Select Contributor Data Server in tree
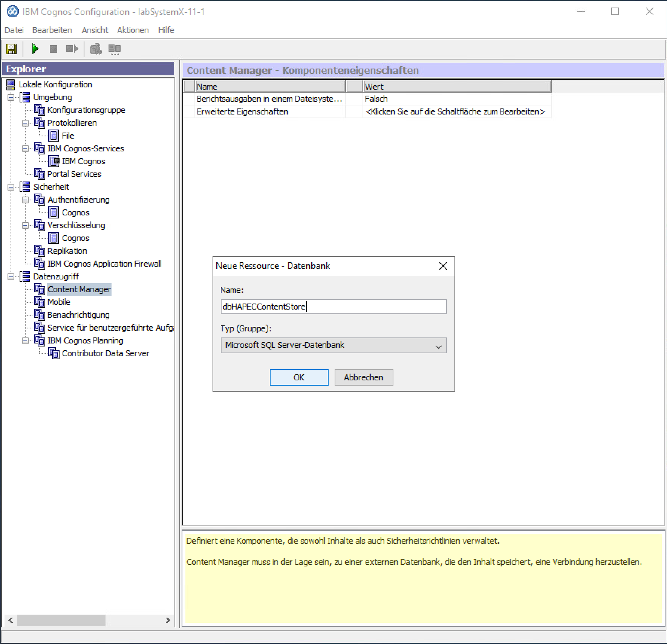 pyautogui.click(x=106, y=353)
